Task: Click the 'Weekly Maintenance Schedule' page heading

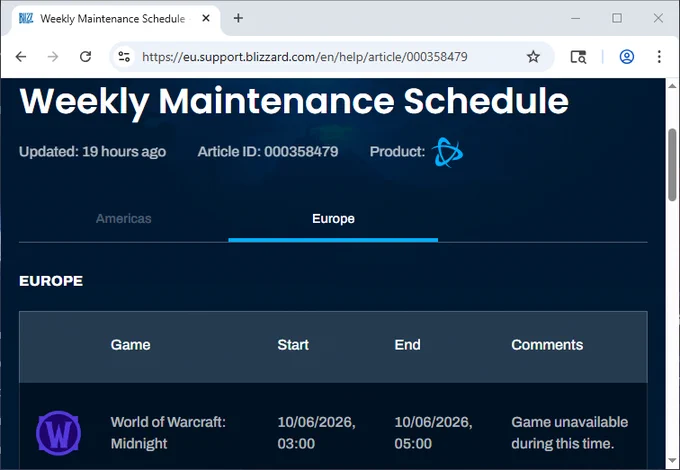Action: (x=294, y=102)
